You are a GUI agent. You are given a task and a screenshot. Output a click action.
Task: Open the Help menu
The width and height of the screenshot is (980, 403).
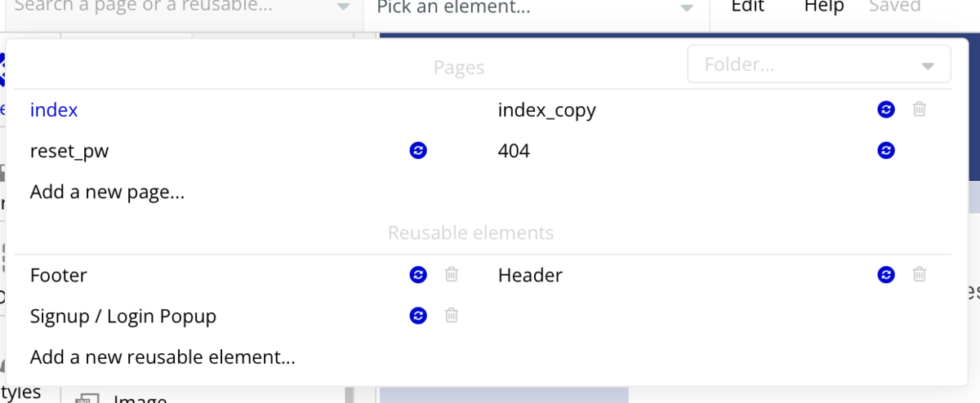(x=823, y=7)
